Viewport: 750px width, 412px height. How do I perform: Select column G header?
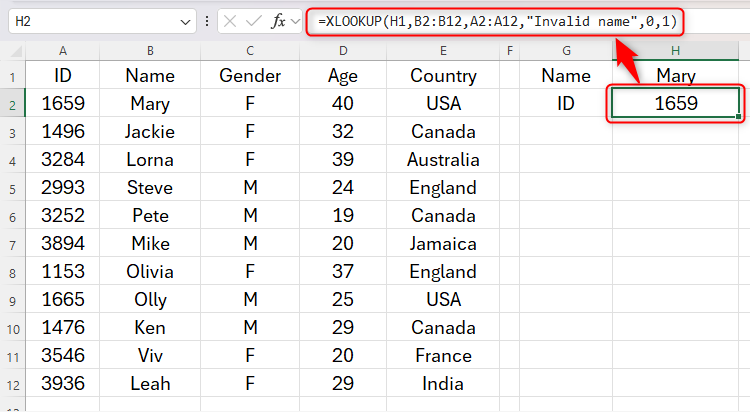tap(566, 51)
